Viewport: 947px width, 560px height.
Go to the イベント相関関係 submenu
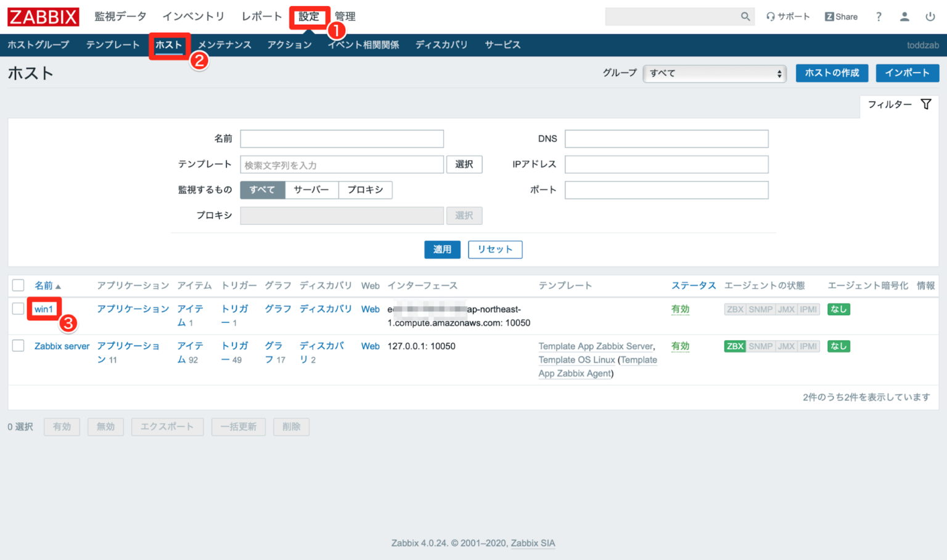pyautogui.click(x=363, y=45)
